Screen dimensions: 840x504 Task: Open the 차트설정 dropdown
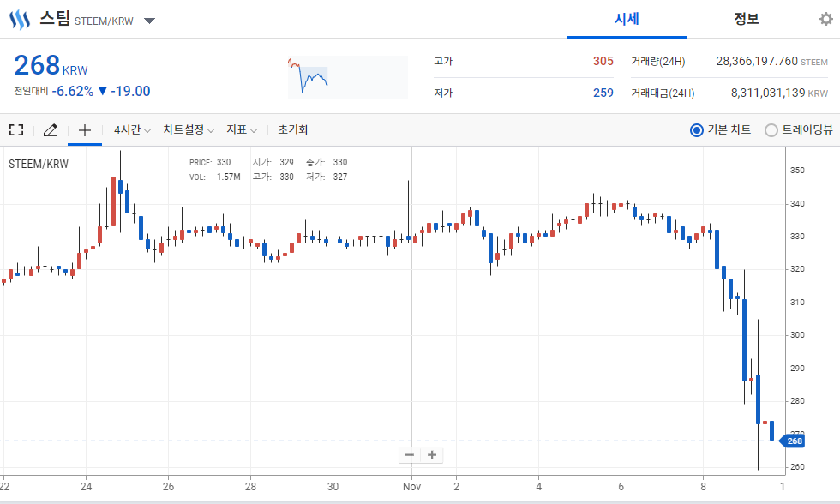tap(189, 129)
